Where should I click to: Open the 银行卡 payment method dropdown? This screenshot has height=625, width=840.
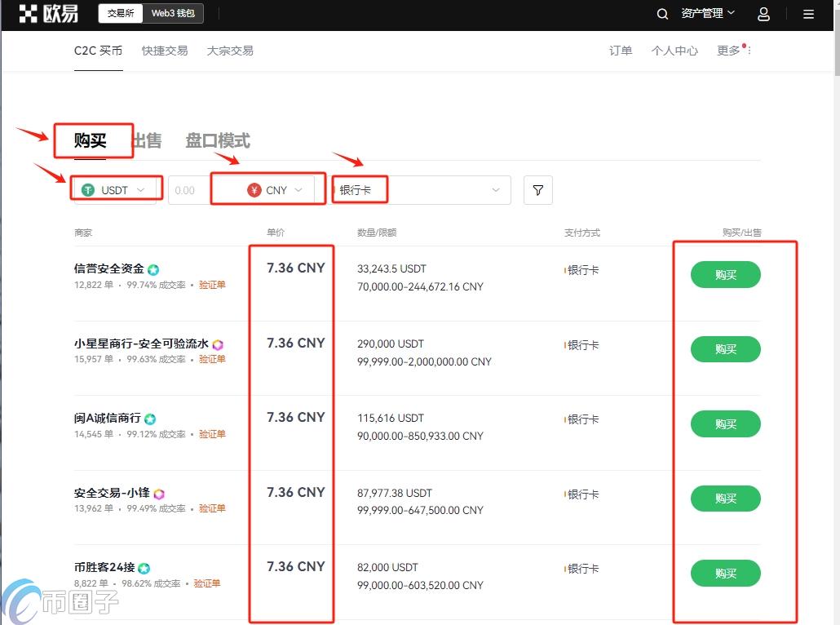421,189
